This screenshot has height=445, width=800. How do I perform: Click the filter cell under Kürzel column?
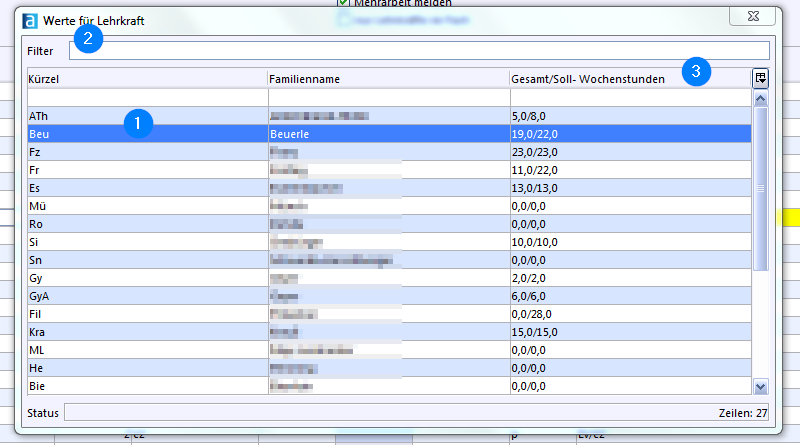[147, 97]
